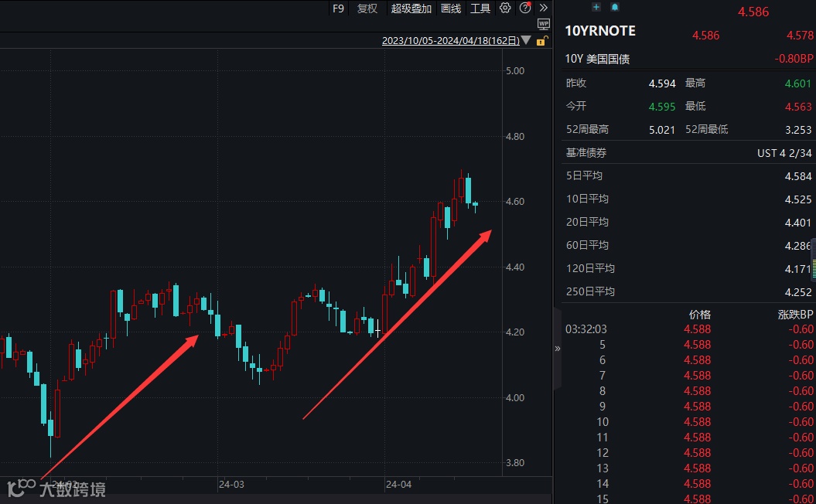
Task: Click the 2023/10/05-2024/04/18 date range link
Action: (x=451, y=40)
